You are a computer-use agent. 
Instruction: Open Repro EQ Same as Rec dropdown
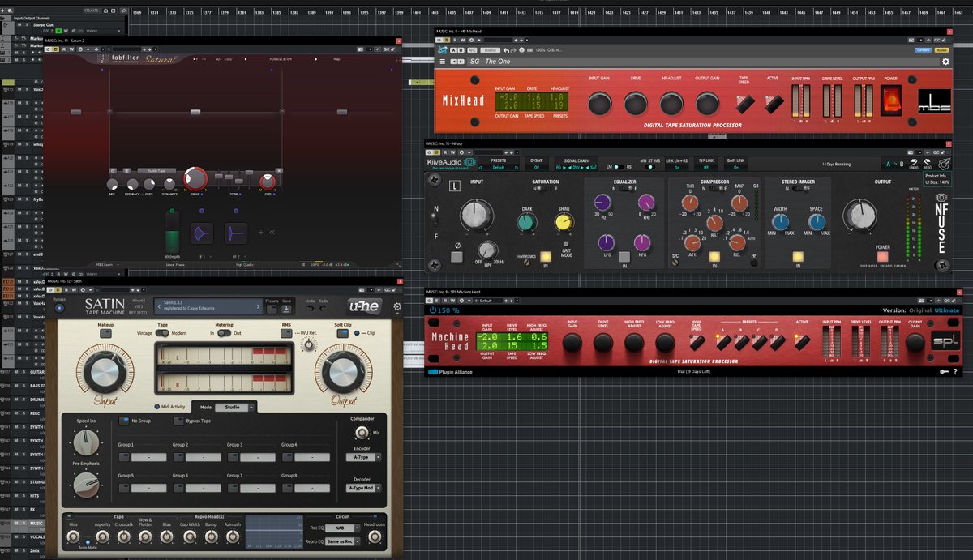pyautogui.click(x=342, y=541)
